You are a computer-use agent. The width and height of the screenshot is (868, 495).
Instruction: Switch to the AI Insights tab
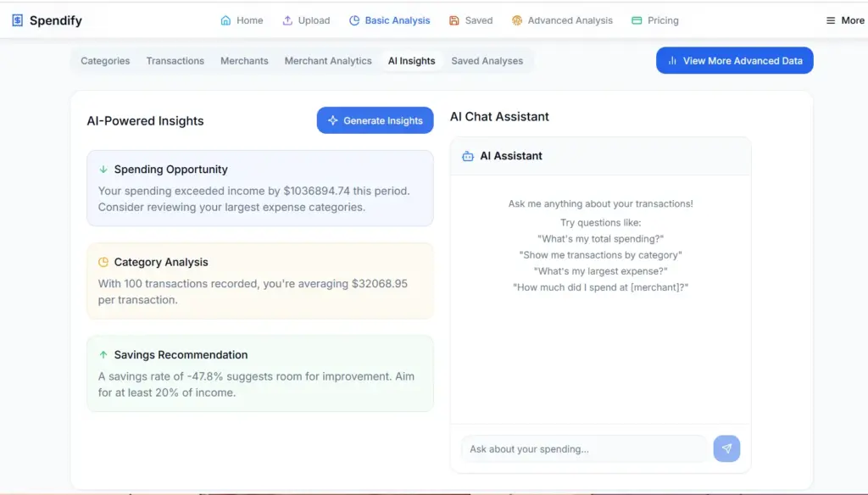tap(412, 60)
